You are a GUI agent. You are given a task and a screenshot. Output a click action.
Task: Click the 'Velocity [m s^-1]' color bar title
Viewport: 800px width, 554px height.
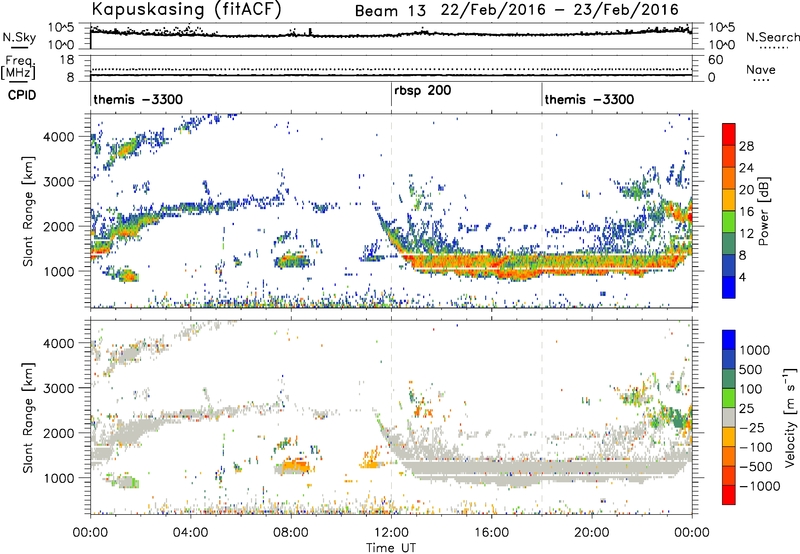click(790, 417)
